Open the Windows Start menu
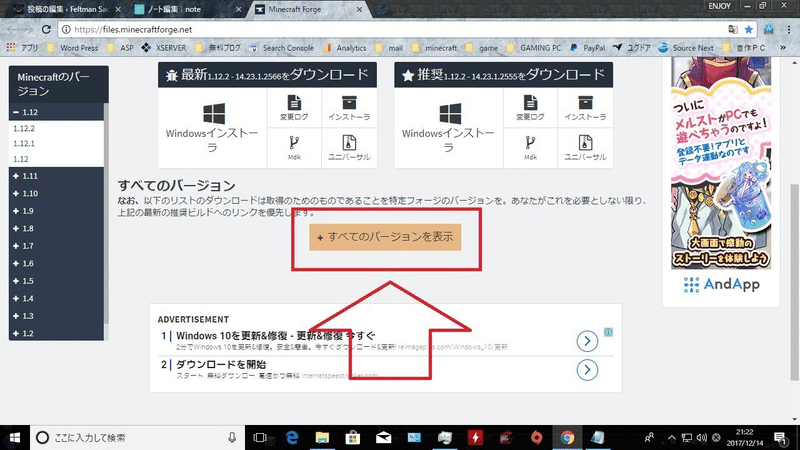The width and height of the screenshot is (800, 450). 15,438
